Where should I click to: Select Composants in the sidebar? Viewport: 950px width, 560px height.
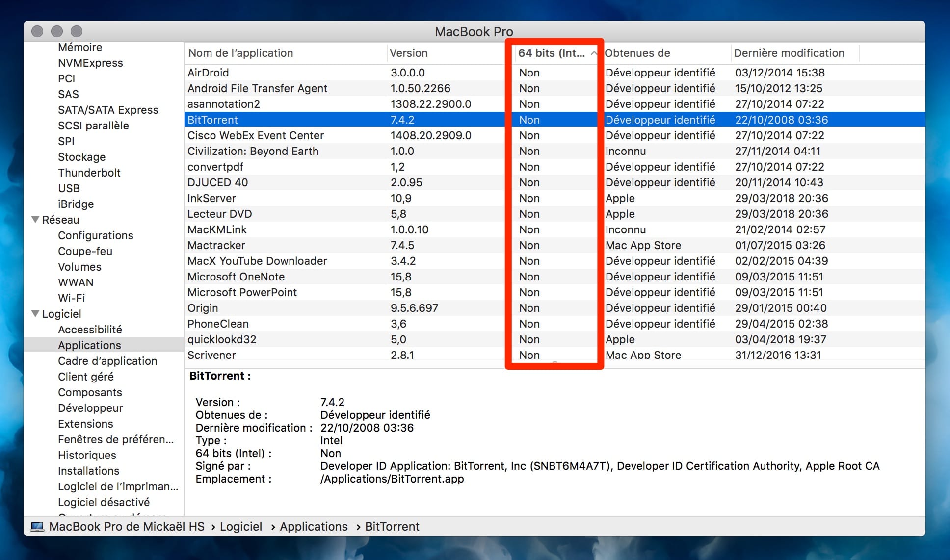tap(90, 392)
